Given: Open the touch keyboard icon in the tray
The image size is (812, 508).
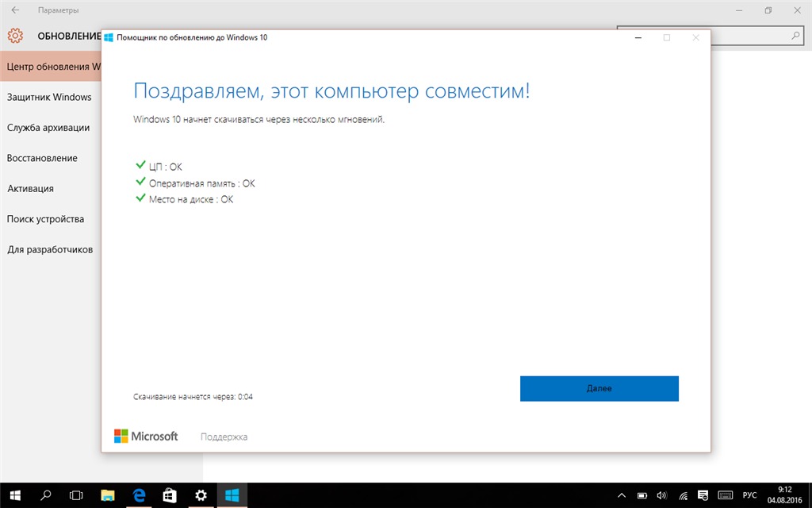Looking at the screenshot, I should (725, 495).
